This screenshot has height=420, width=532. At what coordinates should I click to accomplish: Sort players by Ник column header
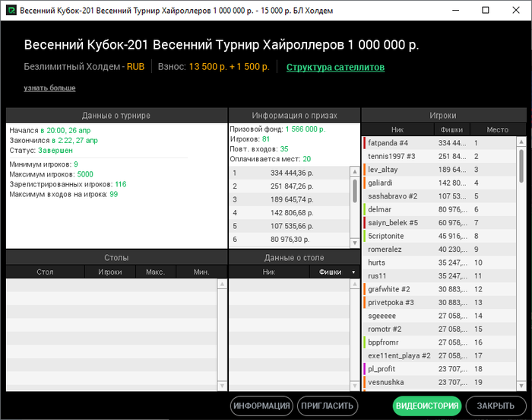tap(397, 129)
